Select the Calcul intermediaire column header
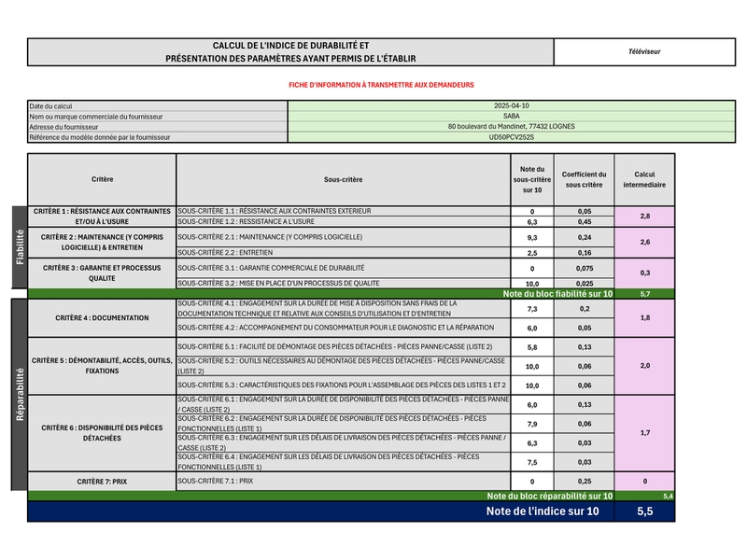Image resolution: width=747 pixels, height=560 pixels. coord(644,179)
